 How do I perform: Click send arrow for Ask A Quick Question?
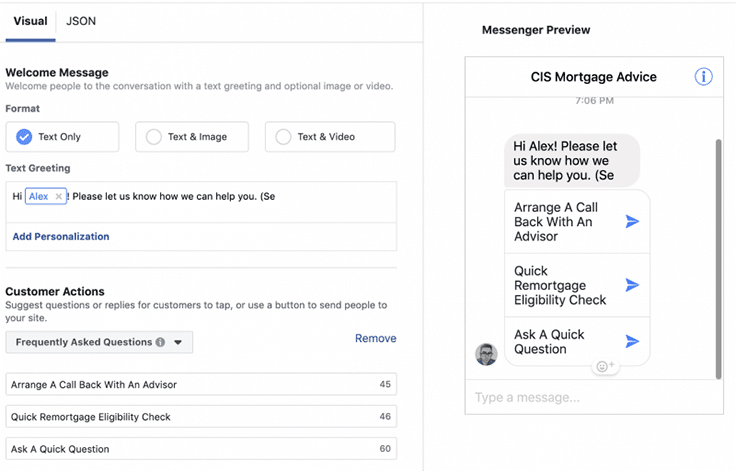(x=632, y=342)
